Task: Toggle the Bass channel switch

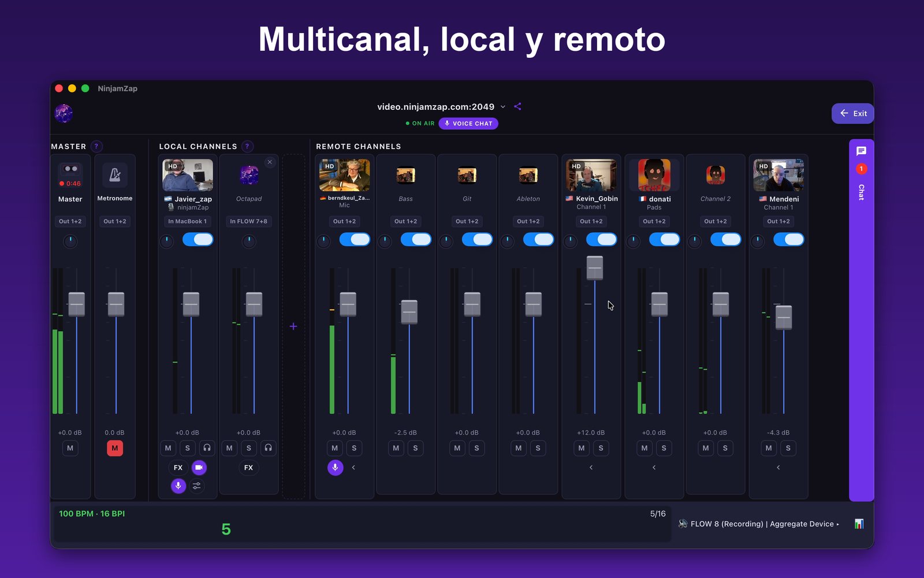Action: (x=416, y=239)
